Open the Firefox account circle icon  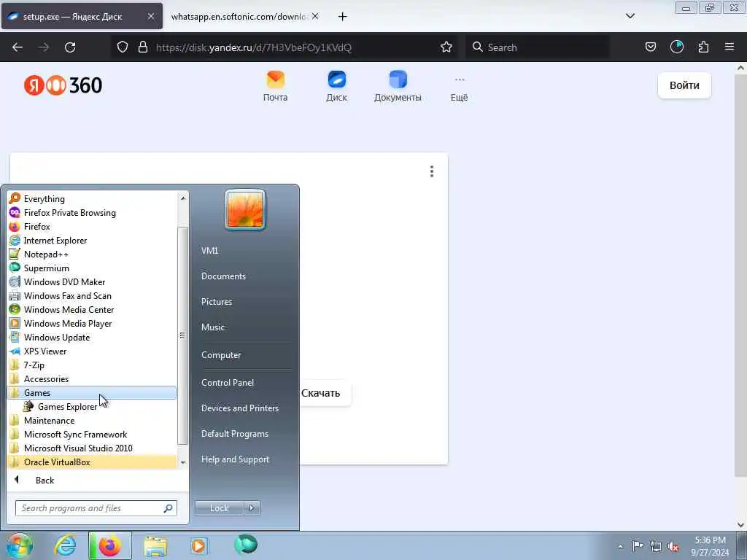(677, 47)
